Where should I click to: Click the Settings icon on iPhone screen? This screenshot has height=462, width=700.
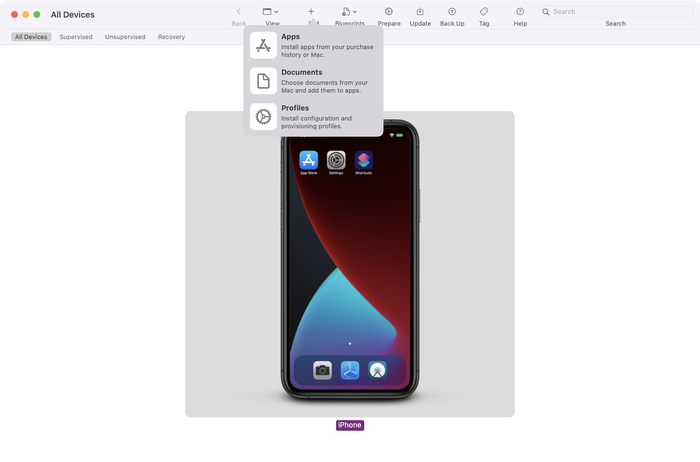tap(336, 160)
